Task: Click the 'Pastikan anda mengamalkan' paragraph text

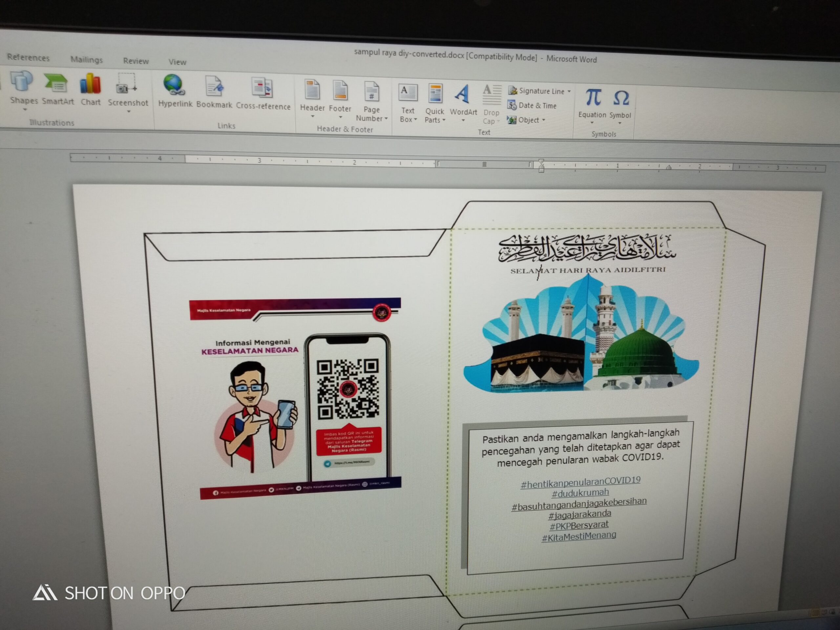Action: (581, 449)
